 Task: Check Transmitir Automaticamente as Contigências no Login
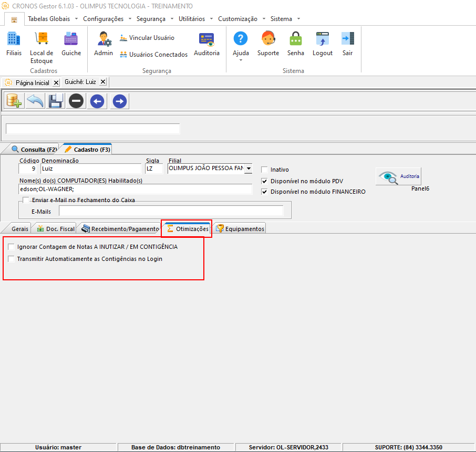click(x=11, y=259)
